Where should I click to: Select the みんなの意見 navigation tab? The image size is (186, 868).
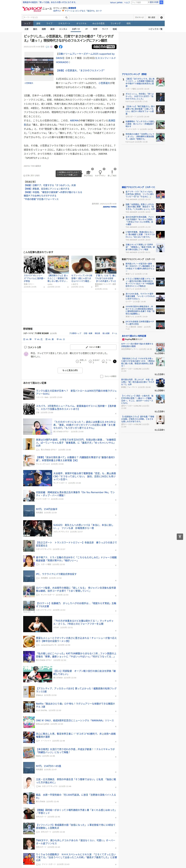coord(98,24)
